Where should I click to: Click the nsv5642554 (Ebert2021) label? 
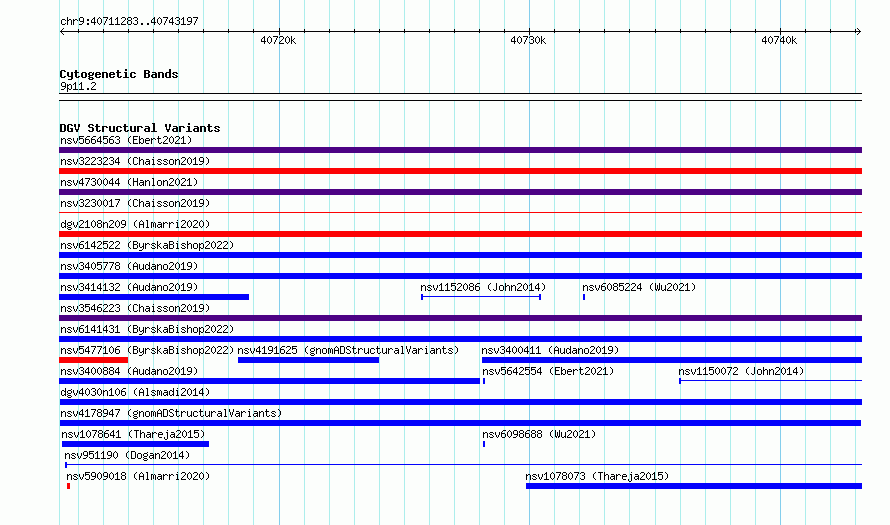pos(548,371)
